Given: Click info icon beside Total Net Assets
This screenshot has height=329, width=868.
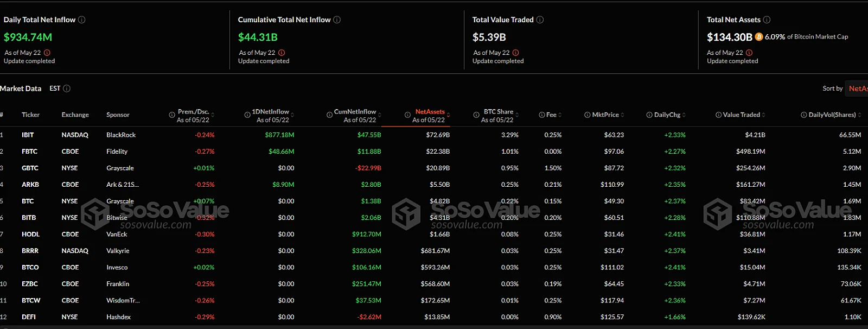Looking at the screenshot, I should pos(767,20).
